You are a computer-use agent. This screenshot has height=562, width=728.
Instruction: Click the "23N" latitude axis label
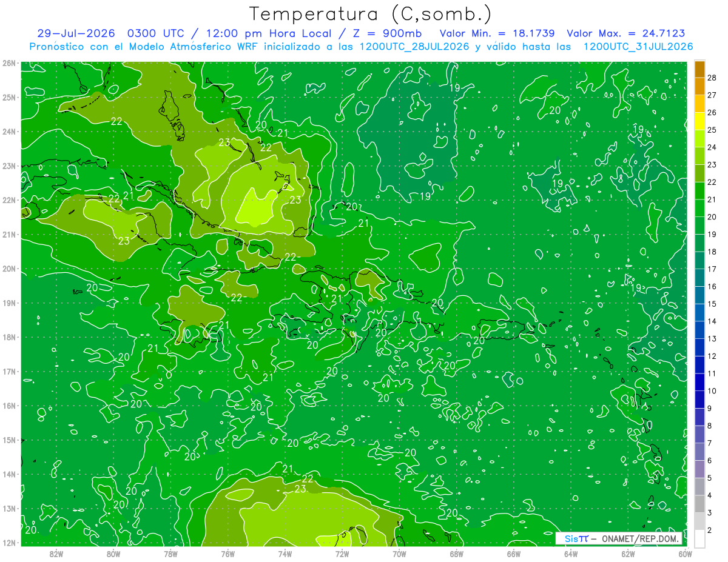click(8, 166)
